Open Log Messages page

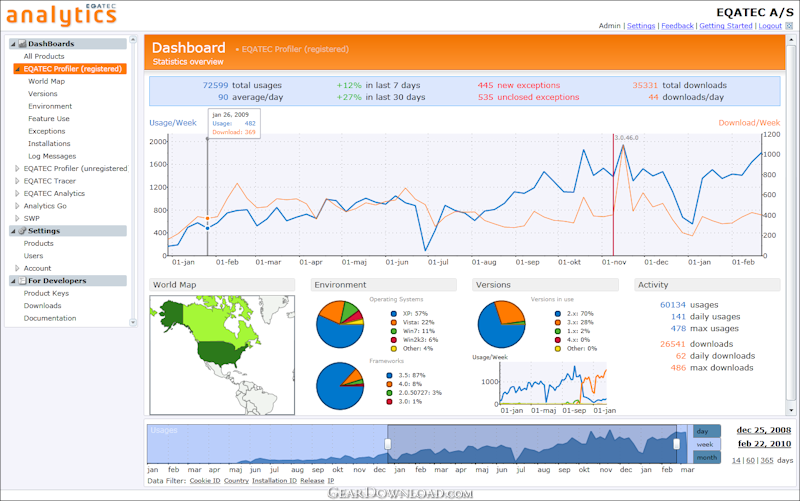tap(52, 156)
